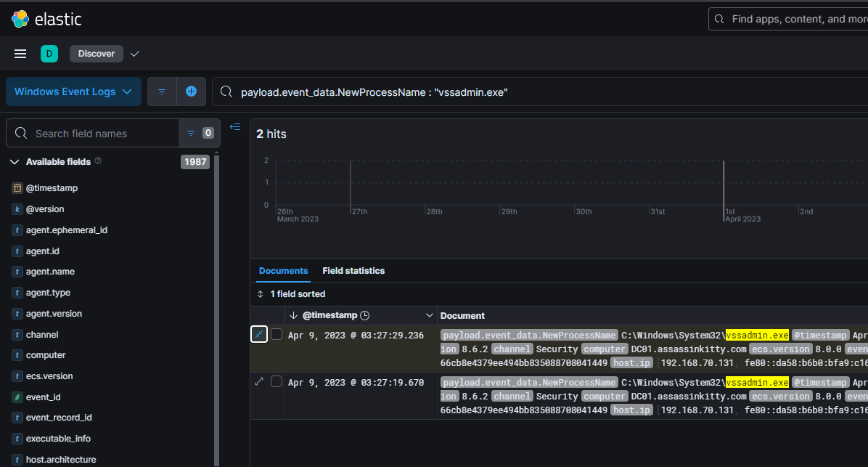The height and width of the screenshot is (467, 868).
Task: Click the Discover breadcrumb button
Action: point(97,54)
